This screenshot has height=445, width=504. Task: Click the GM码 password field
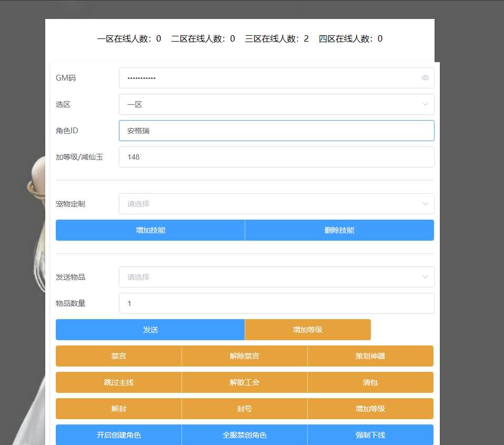[268, 78]
